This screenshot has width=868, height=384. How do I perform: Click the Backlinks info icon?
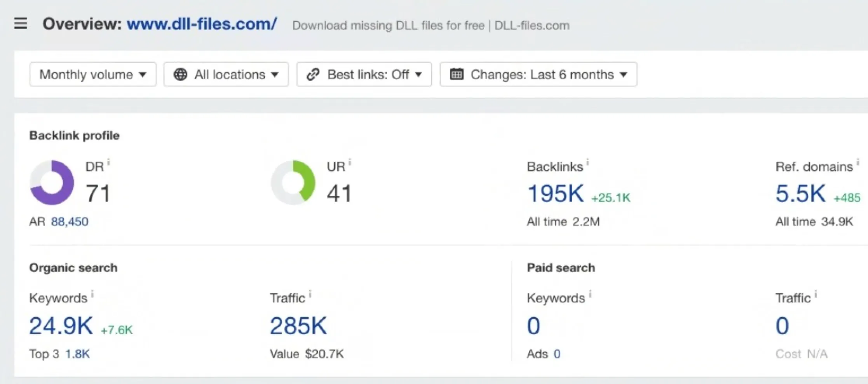pyautogui.click(x=587, y=162)
